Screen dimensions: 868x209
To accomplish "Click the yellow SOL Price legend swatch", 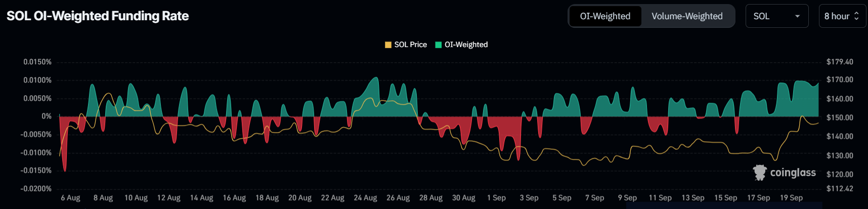I will [388, 45].
